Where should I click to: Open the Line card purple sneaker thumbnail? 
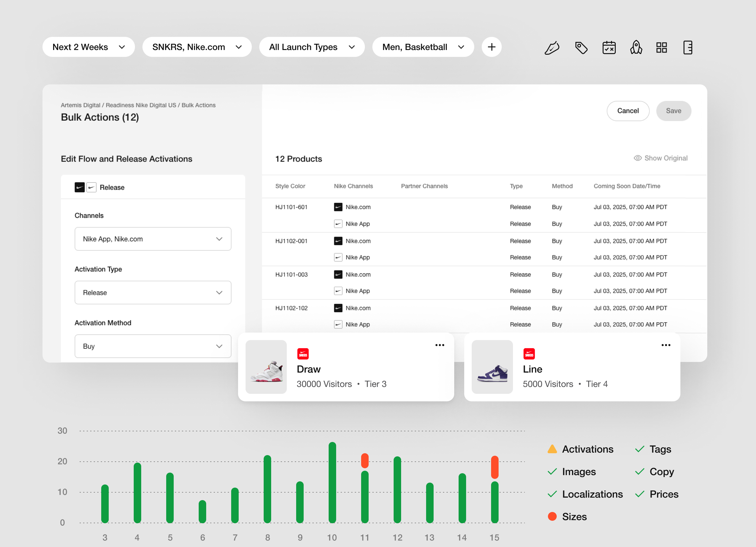[492, 367]
